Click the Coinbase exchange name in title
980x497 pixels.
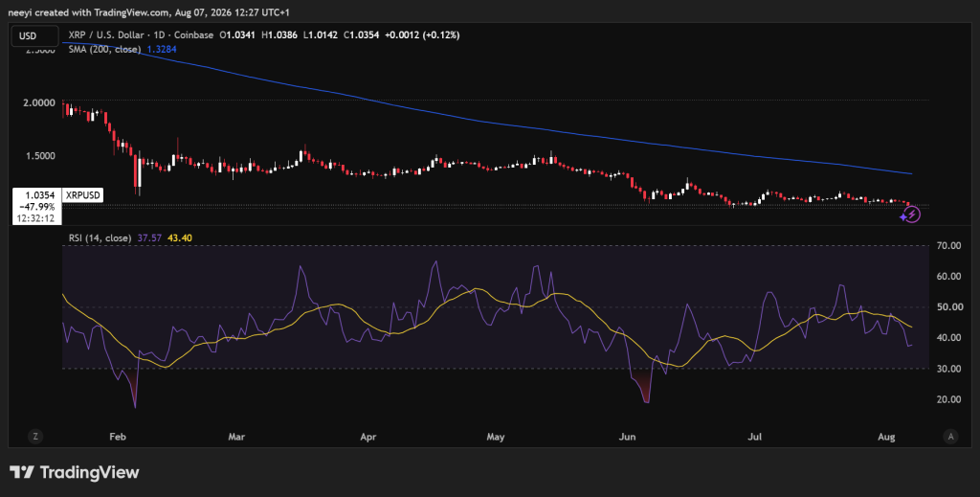193,35
